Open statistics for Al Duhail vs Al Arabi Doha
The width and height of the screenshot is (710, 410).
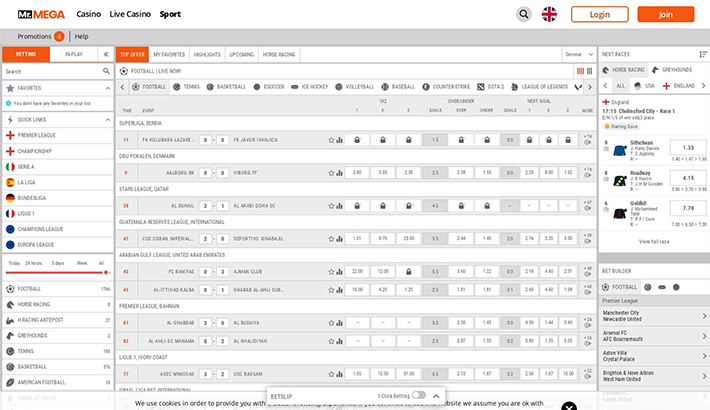[x=339, y=206]
